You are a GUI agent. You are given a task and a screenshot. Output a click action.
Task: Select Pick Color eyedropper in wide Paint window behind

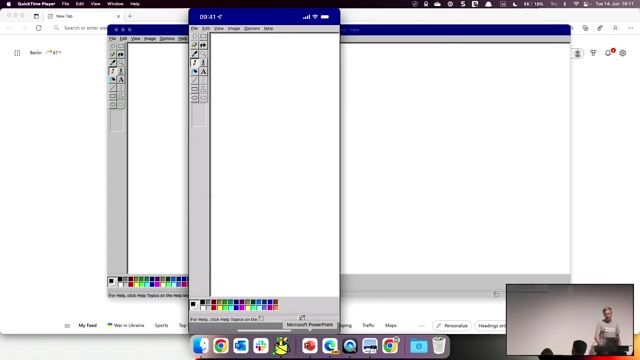point(113,63)
